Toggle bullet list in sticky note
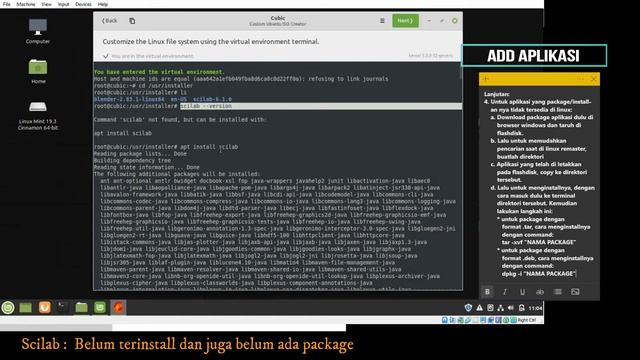Viewport: 640px width, 360px height. pos(558,291)
